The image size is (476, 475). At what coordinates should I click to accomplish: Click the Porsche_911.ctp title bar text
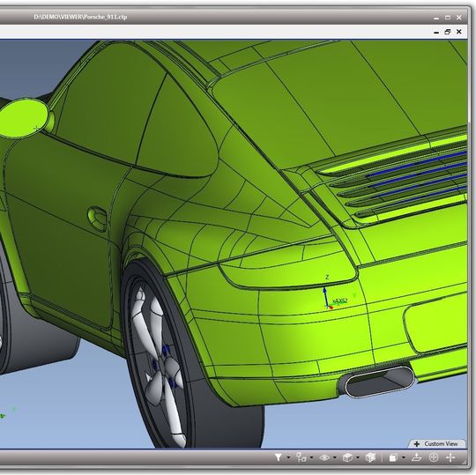80,17
